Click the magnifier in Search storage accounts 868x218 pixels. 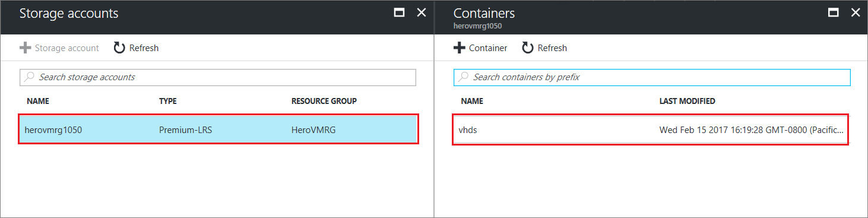(29, 77)
